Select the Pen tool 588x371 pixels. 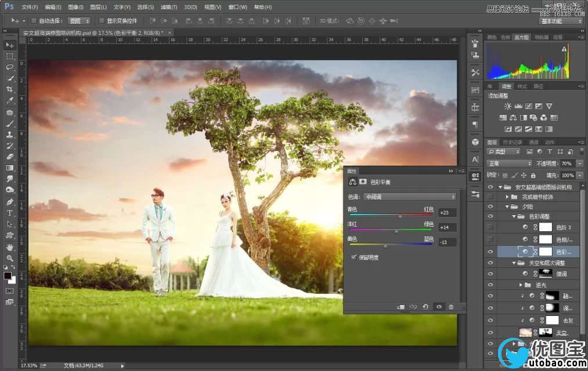coord(10,202)
